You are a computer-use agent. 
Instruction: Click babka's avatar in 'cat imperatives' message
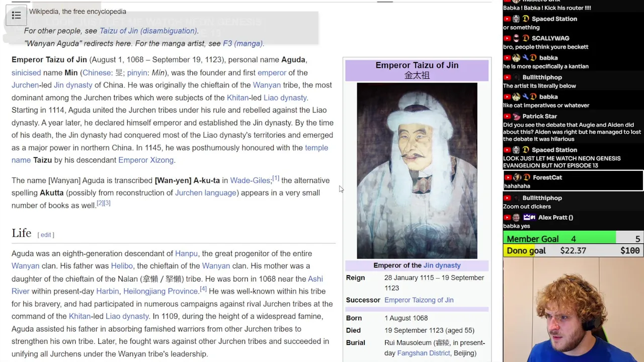click(x=516, y=97)
